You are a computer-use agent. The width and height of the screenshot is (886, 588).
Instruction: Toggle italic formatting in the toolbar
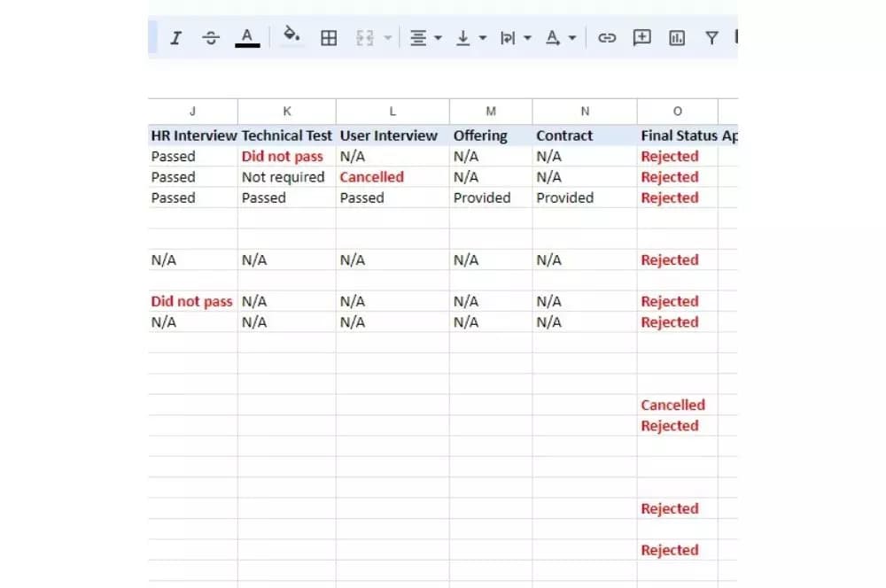point(175,38)
